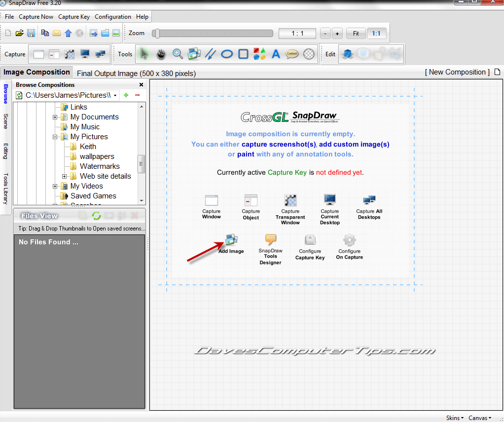The width and height of the screenshot is (504, 422).
Task: Open the Skins dropdown
Action: [x=455, y=418]
